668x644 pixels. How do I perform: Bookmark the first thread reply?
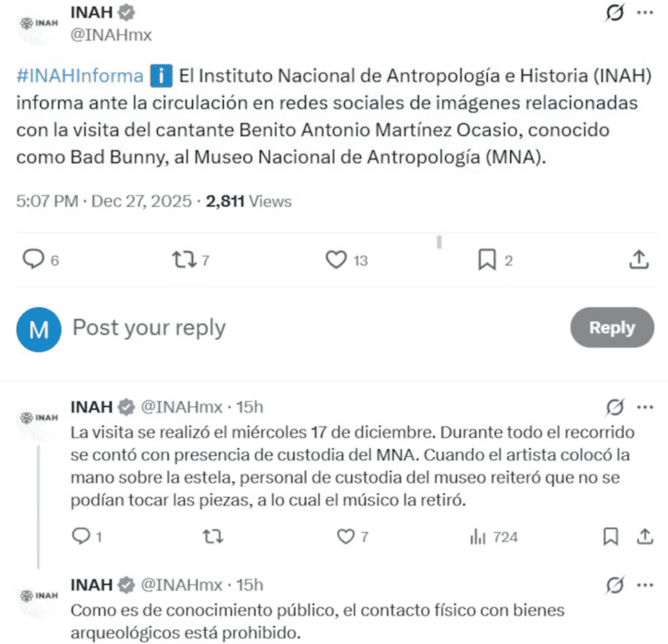[612, 536]
